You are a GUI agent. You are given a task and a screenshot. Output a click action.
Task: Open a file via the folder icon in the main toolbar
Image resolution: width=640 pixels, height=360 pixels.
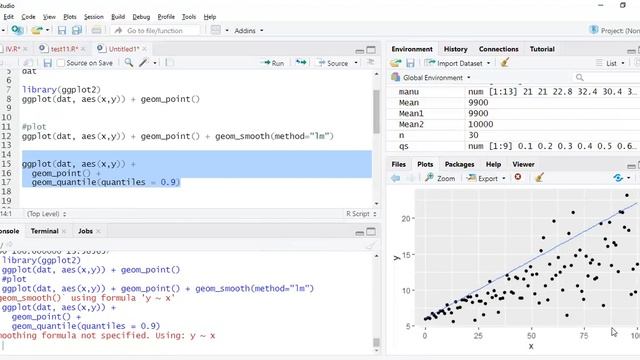[x=37, y=30]
